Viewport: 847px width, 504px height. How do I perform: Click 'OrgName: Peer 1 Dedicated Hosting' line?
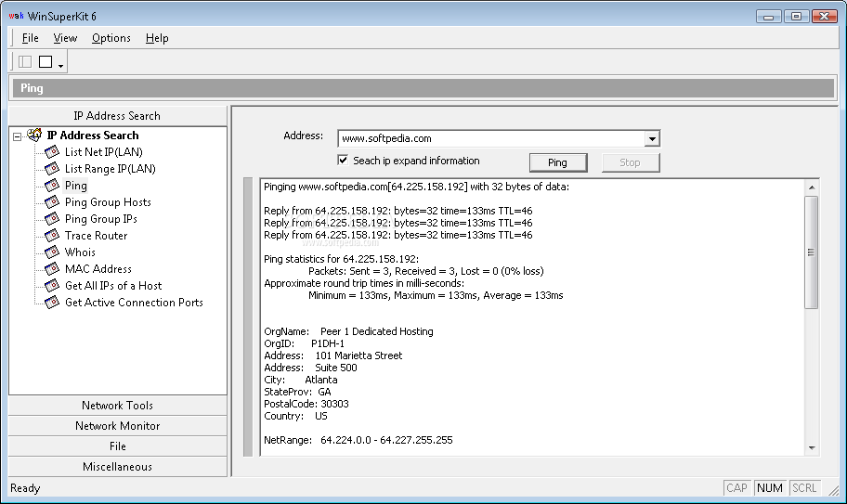point(348,332)
